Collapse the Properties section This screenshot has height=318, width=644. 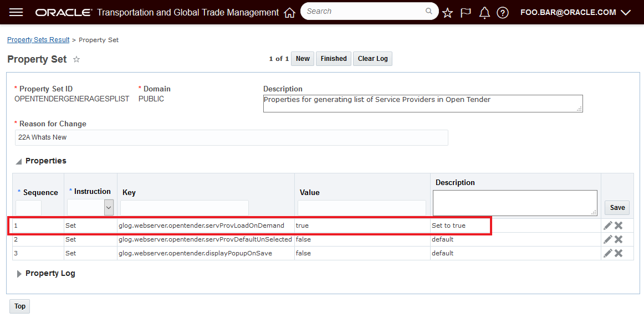(x=19, y=161)
